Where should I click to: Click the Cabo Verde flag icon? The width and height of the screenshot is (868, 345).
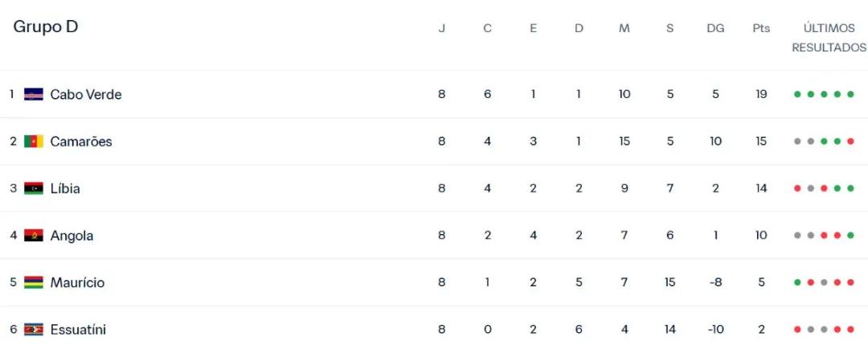tap(34, 94)
